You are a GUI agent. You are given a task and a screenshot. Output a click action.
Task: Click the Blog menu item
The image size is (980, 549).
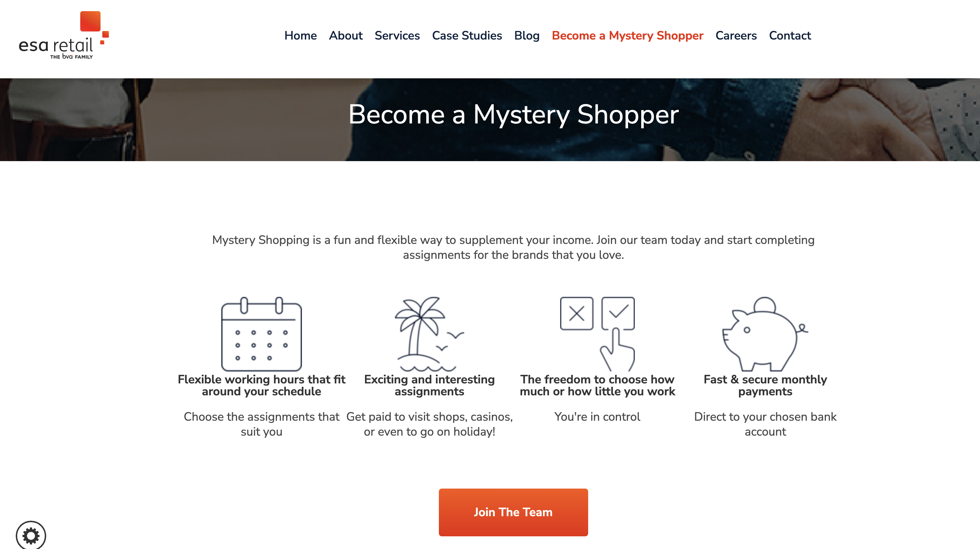click(526, 36)
